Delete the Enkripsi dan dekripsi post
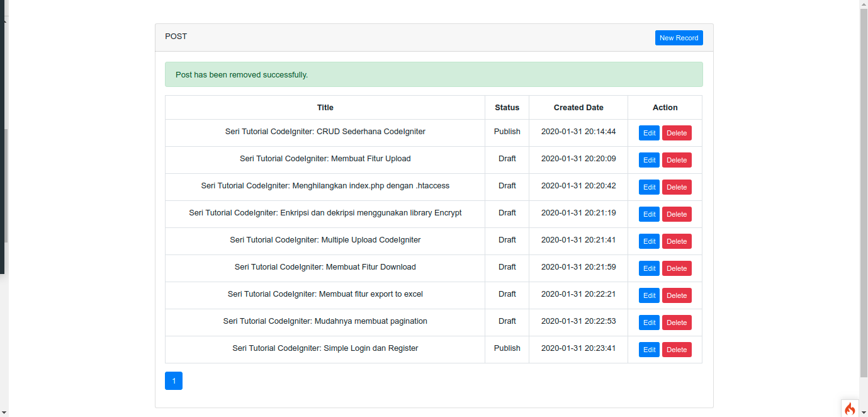868x417 pixels. tap(677, 214)
